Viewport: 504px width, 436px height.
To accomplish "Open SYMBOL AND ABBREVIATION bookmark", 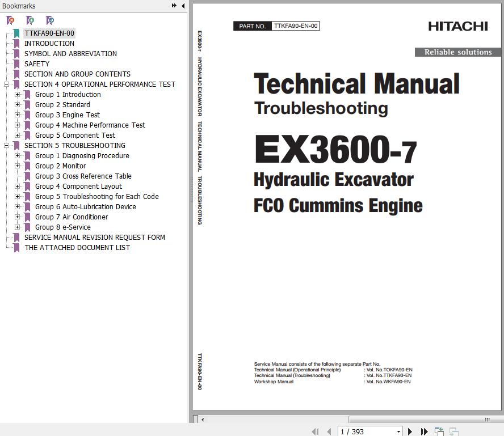I will (70, 54).
